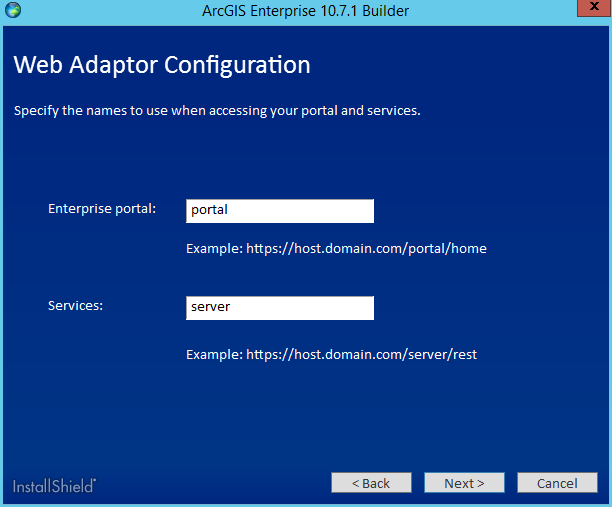Click the "Enterprise portal:" label

click(102, 209)
